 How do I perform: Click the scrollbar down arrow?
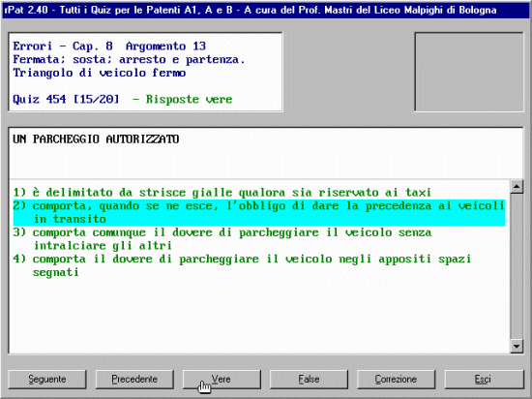point(517,347)
